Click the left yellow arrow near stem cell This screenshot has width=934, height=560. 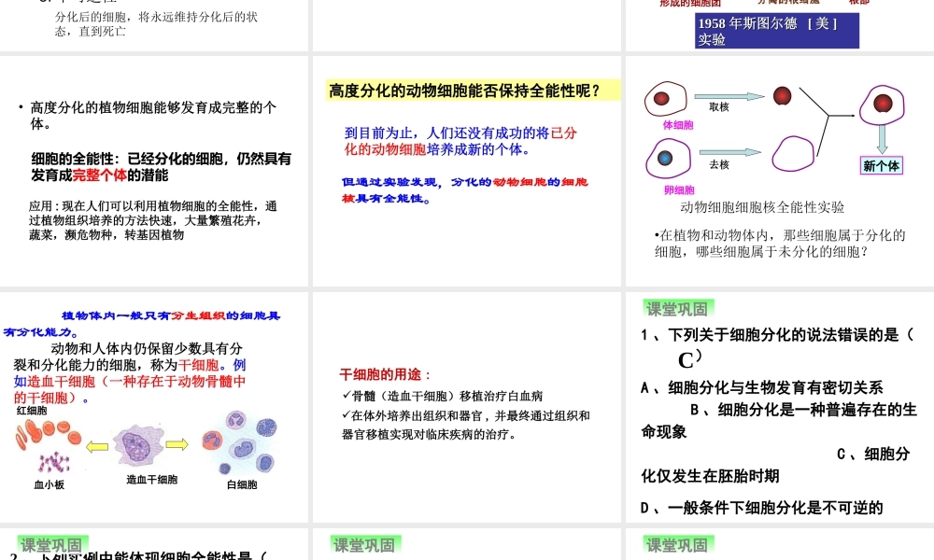coord(97,446)
